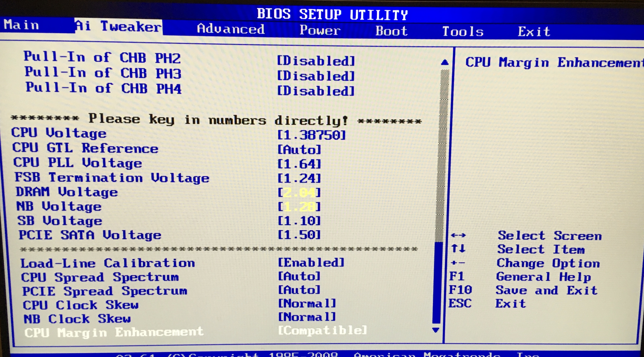Open CPU Clock Skew Normal option
The height and width of the screenshot is (357, 644).
pyautogui.click(x=307, y=304)
